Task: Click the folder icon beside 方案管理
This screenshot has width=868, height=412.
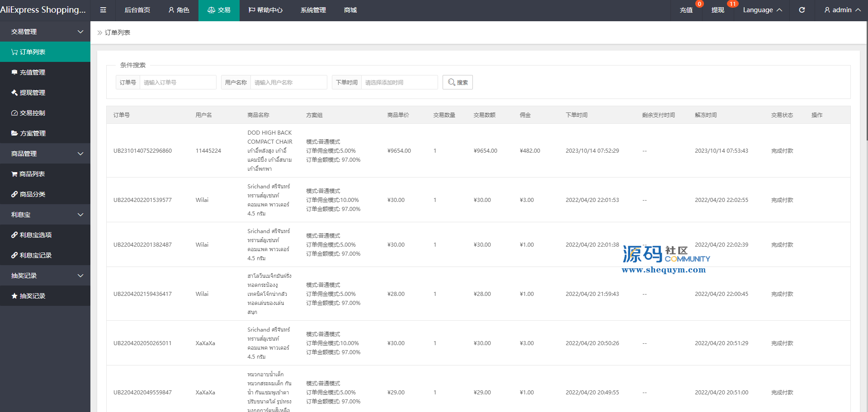Action: (14, 133)
